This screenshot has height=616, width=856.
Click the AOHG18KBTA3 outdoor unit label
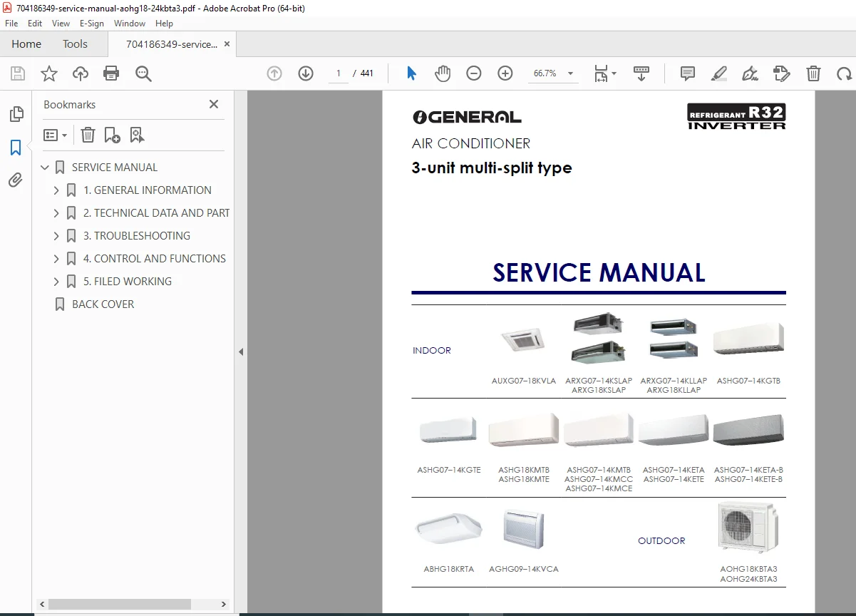[748, 569]
